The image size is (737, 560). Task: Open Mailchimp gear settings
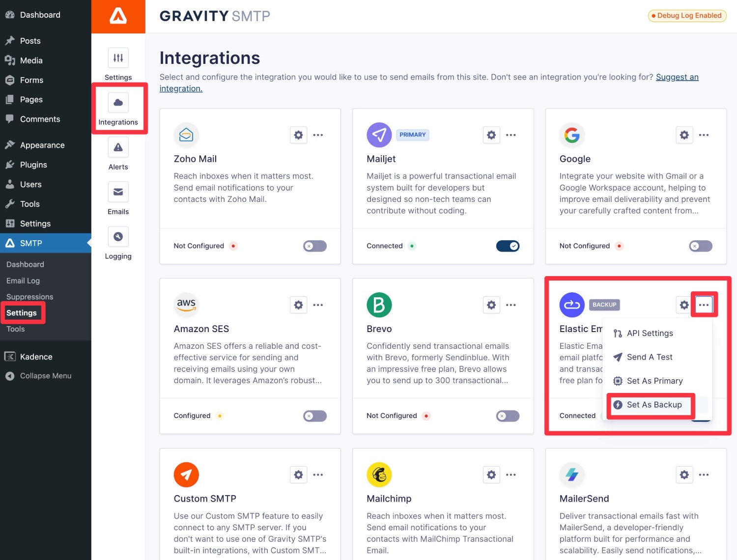click(x=491, y=475)
